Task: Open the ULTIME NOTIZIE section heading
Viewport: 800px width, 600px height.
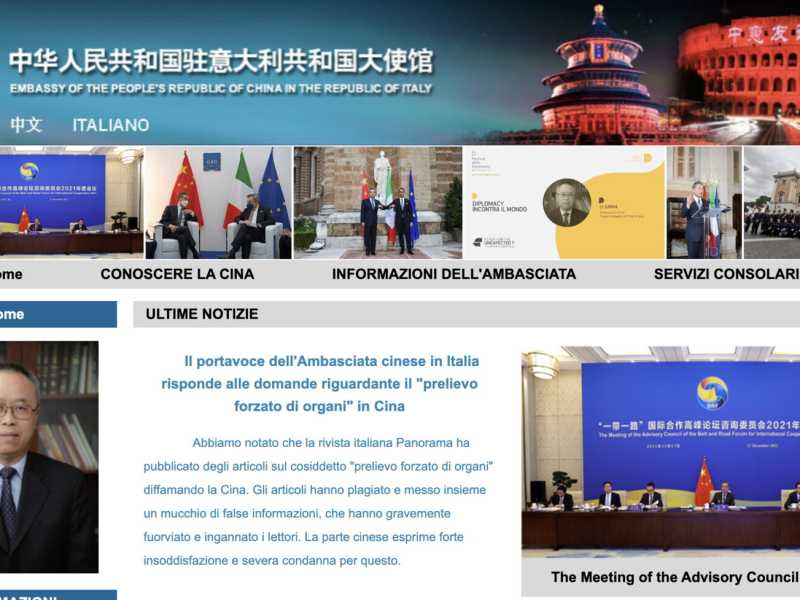Action: (x=202, y=314)
